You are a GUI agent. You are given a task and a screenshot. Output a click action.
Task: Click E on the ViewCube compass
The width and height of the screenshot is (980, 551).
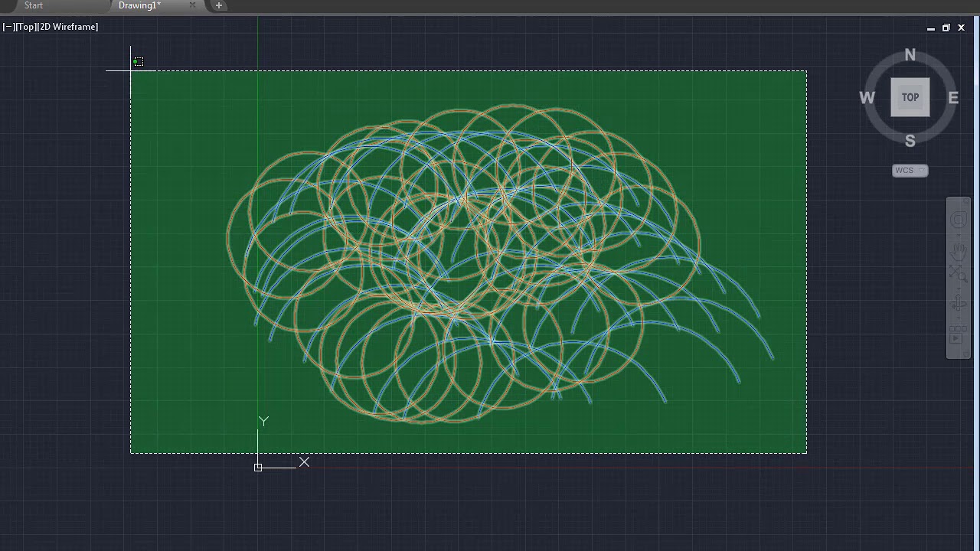click(953, 98)
